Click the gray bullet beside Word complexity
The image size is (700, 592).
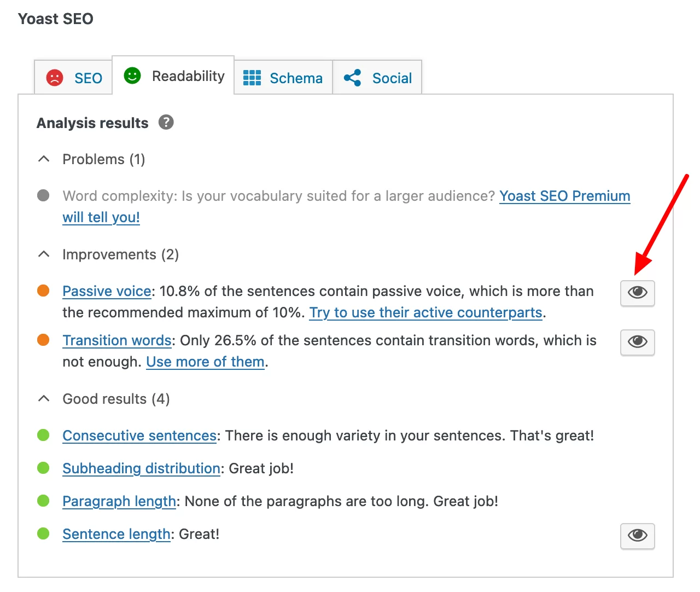click(43, 195)
